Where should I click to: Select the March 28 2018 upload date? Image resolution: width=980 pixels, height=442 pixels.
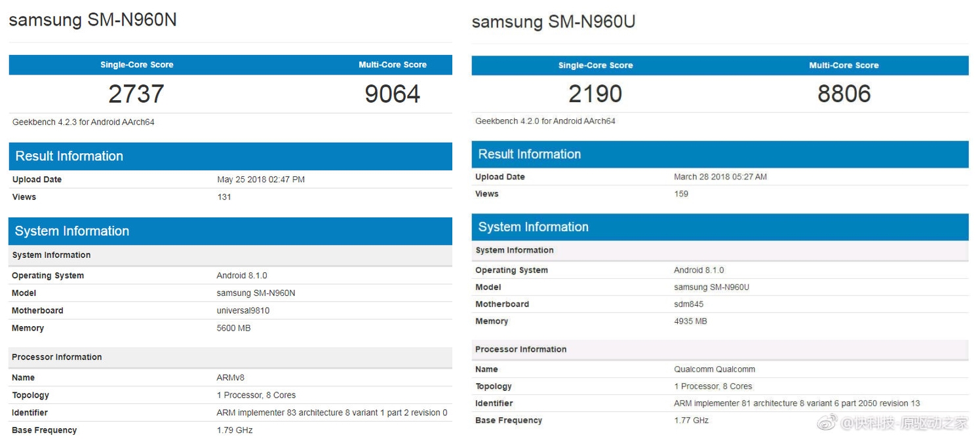click(720, 177)
